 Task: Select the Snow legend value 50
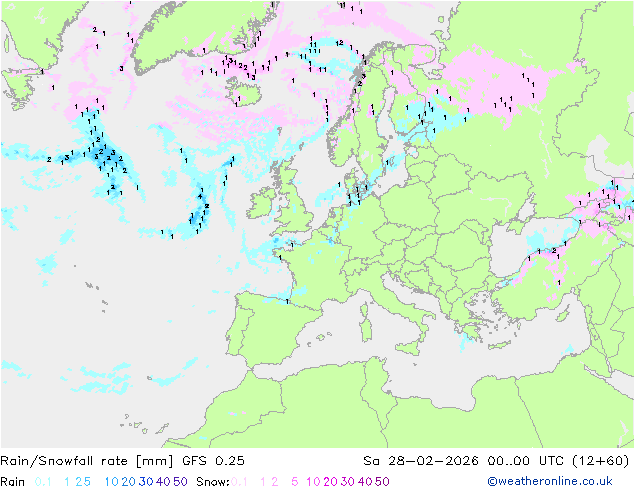click(x=382, y=482)
